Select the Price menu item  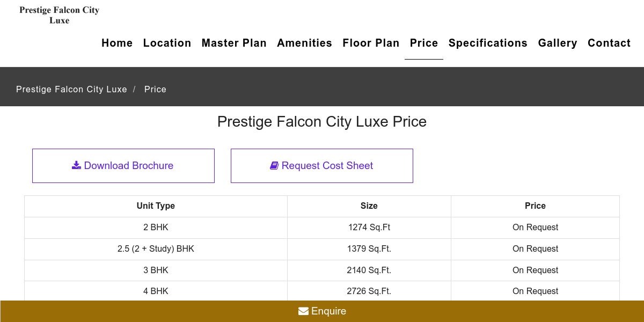point(424,43)
